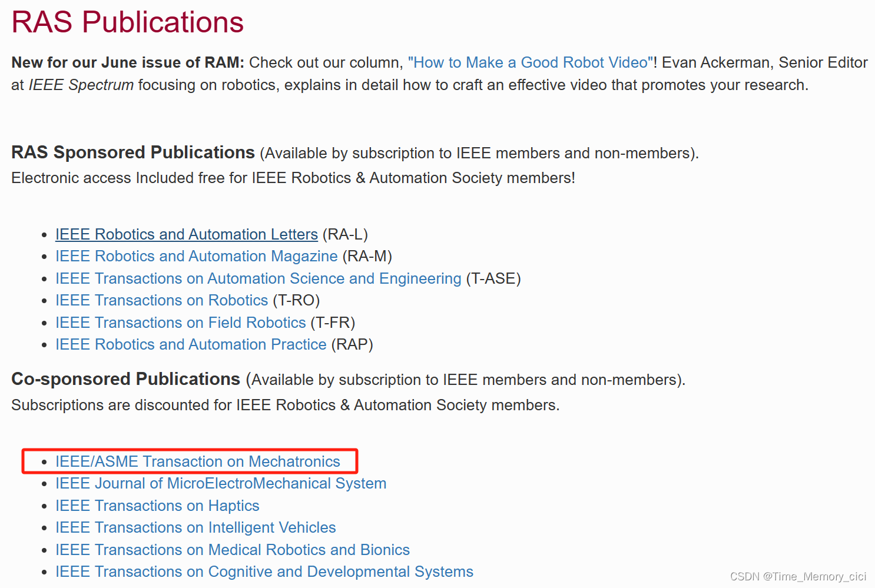Open IEEE Transactions on Intelligent Vehicles link
875x588 pixels.
coord(195,527)
